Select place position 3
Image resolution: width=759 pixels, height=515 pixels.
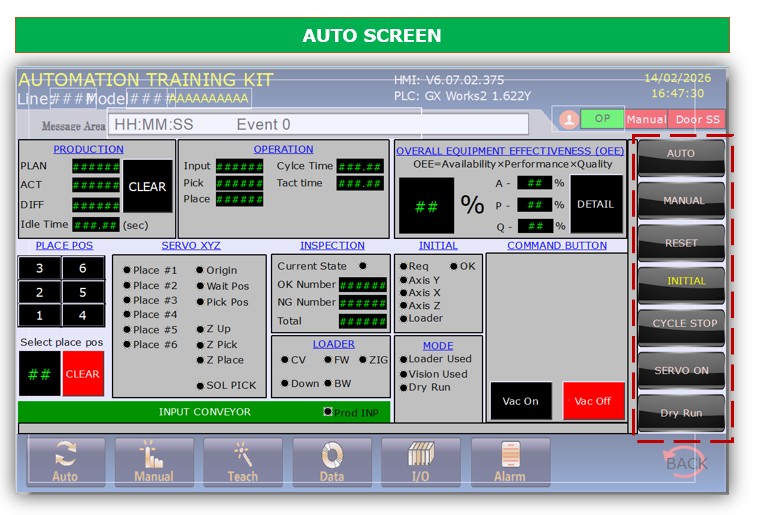40,268
